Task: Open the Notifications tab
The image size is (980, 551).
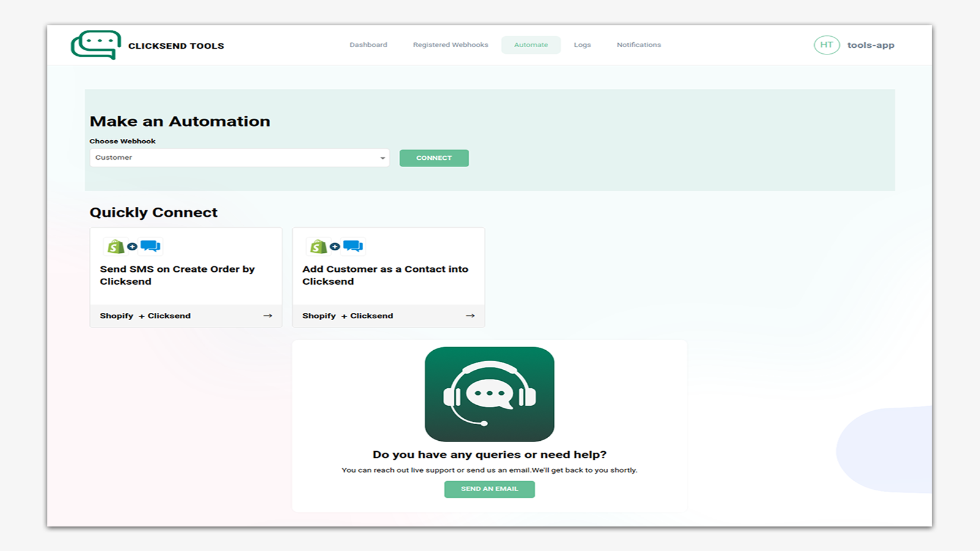Action: pyautogui.click(x=639, y=45)
